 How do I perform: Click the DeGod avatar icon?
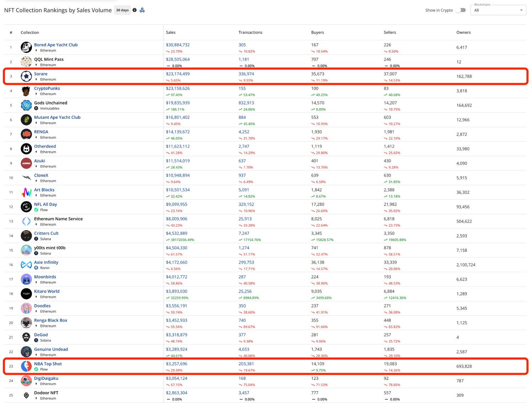[26, 337]
